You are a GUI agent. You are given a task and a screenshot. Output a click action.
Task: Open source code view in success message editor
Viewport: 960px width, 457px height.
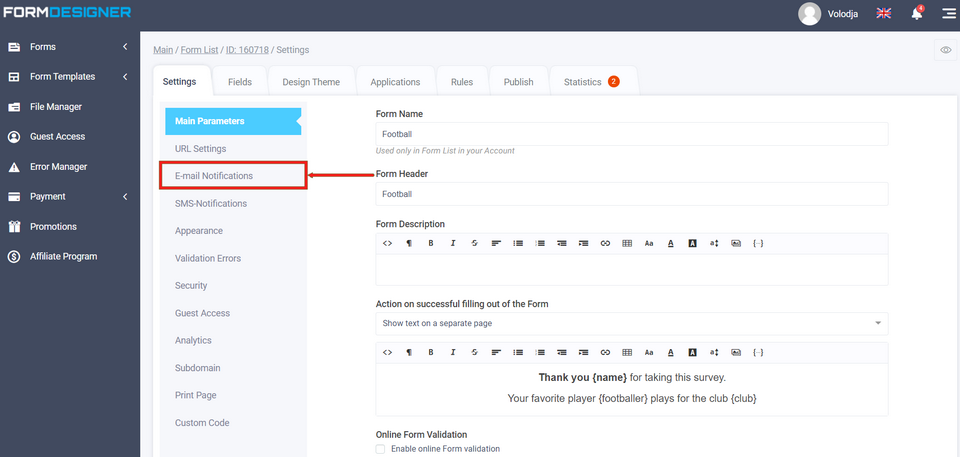(x=387, y=352)
